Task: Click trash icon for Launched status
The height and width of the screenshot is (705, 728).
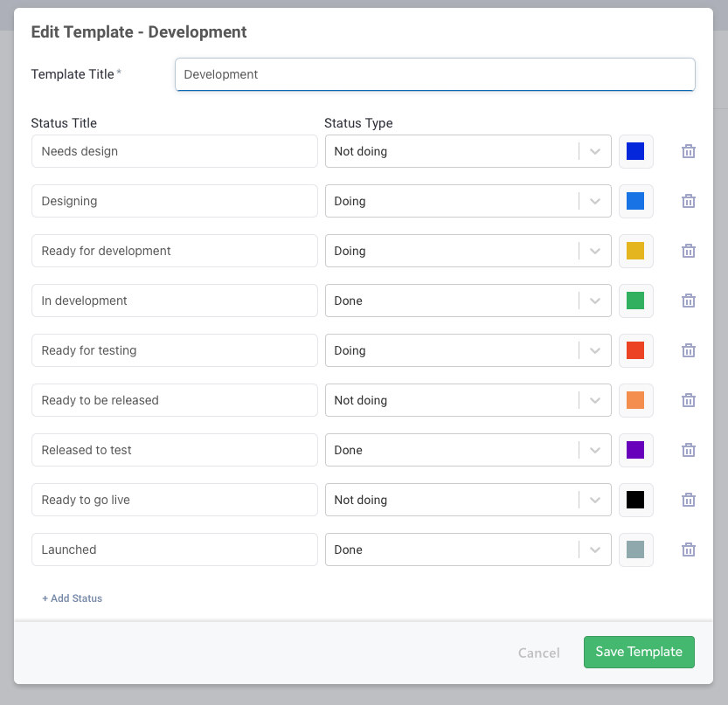Action: (x=689, y=549)
